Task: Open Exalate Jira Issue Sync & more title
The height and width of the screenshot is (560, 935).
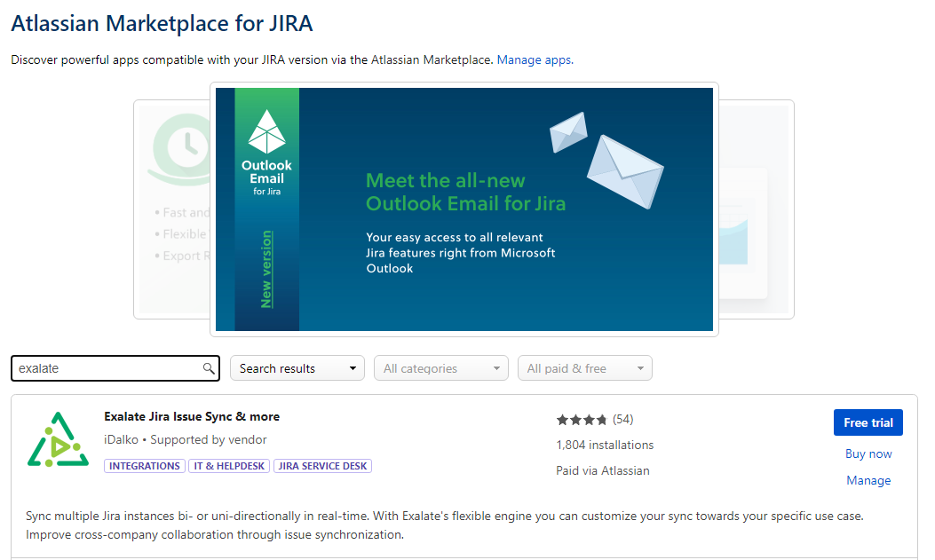Action: pos(192,416)
